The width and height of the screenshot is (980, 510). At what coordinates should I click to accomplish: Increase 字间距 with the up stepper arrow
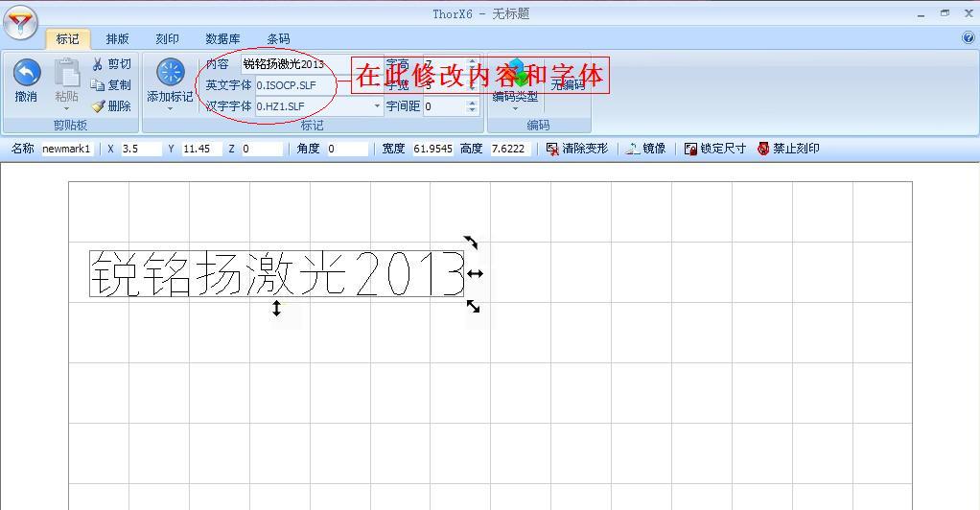[x=472, y=103]
